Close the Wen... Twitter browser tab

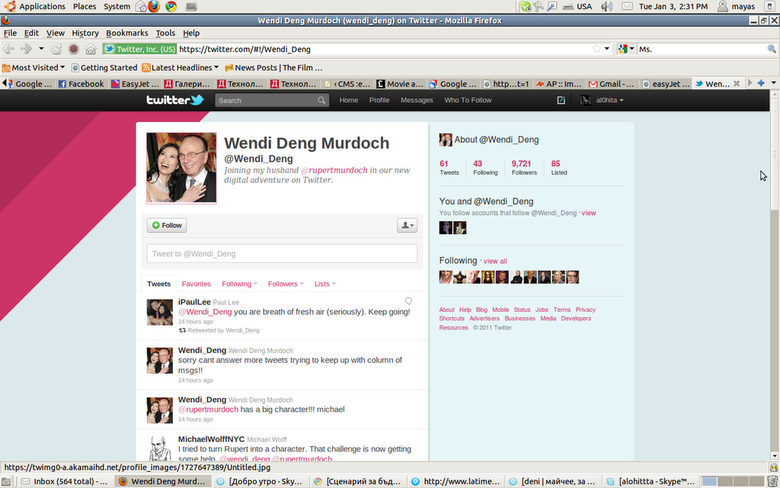tap(736, 84)
